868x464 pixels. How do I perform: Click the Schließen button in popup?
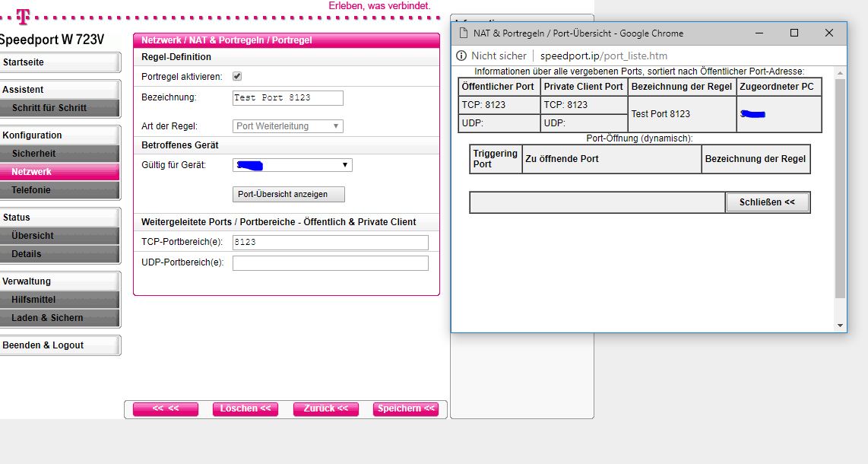[767, 202]
